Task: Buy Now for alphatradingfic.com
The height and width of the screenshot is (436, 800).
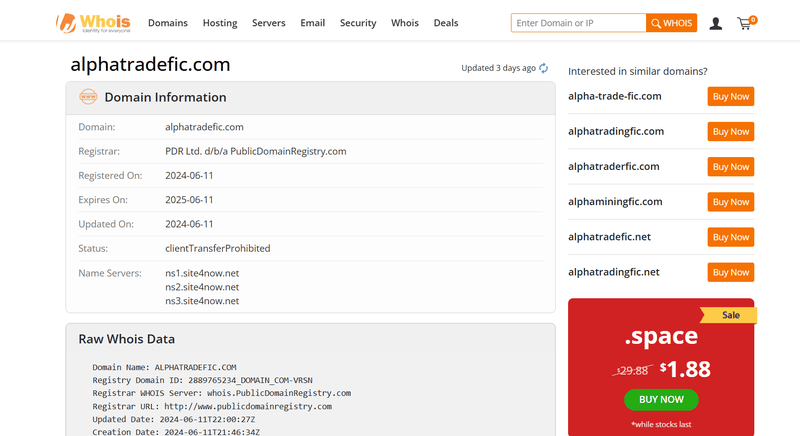Action: pyautogui.click(x=731, y=132)
